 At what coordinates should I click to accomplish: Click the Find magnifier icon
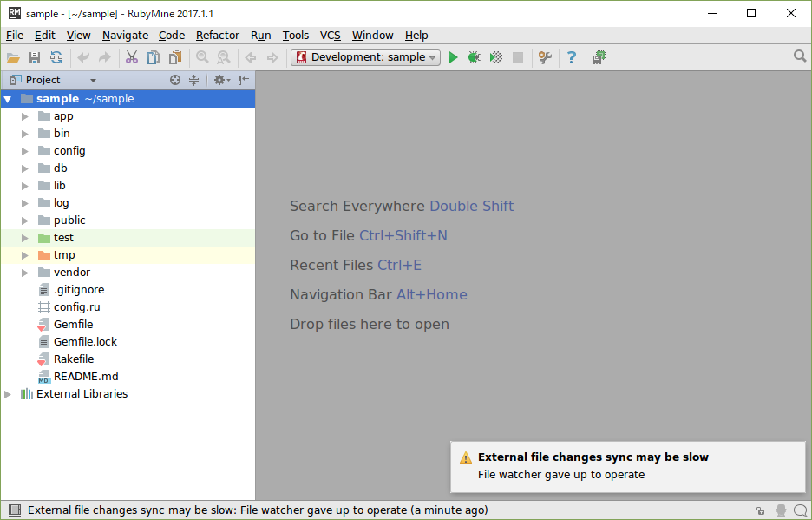[202, 57]
